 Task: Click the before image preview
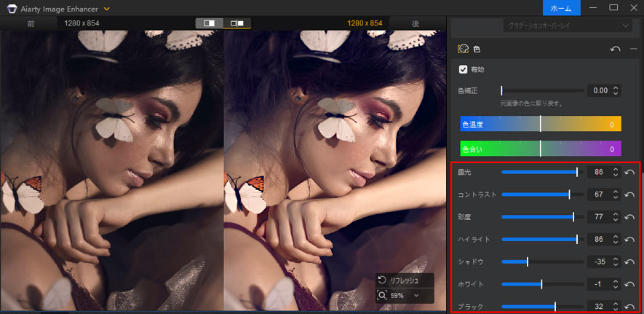point(112,170)
